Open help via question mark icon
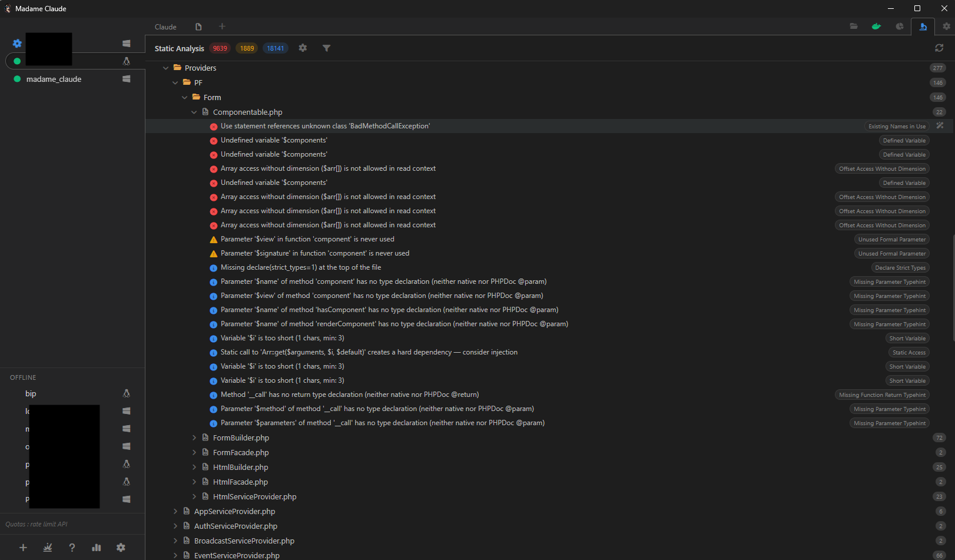 tap(72, 548)
